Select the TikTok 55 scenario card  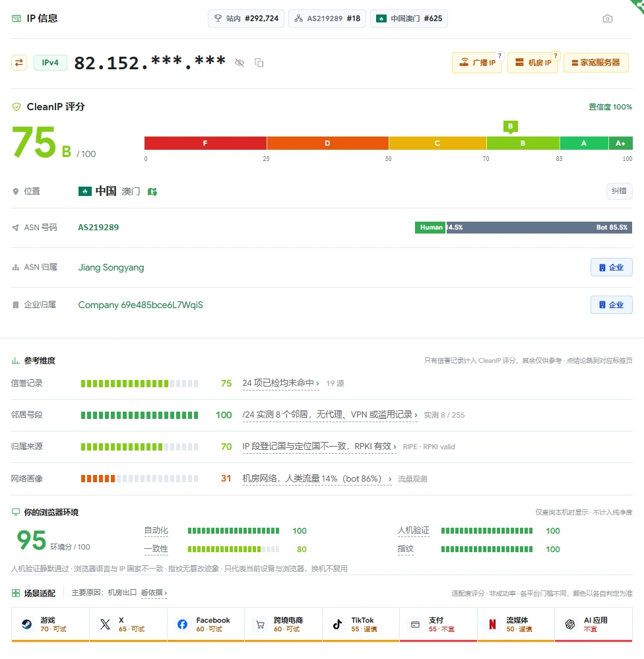point(361,625)
